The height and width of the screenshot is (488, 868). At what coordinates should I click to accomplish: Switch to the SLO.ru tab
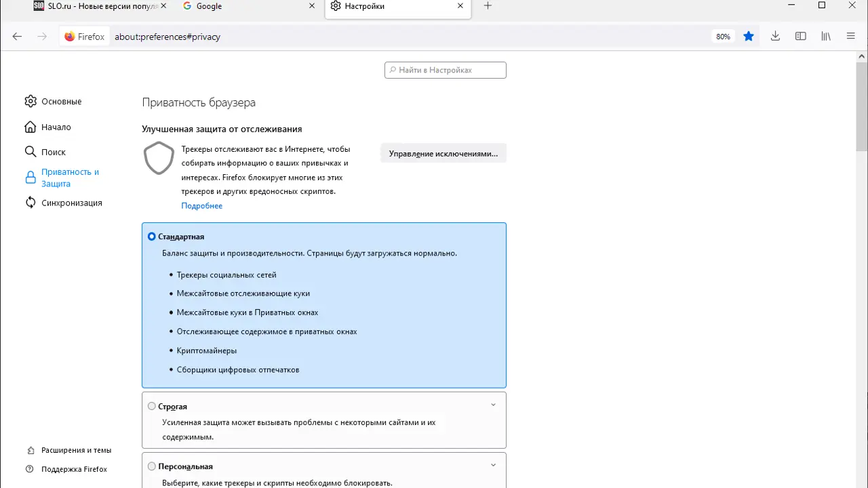click(x=95, y=6)
